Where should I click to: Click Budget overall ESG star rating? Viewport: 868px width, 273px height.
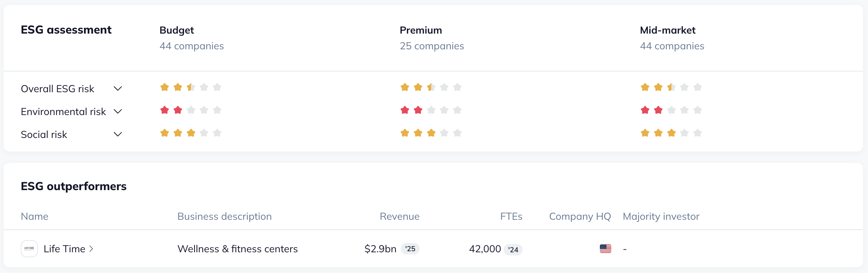(x=191, y=87)
